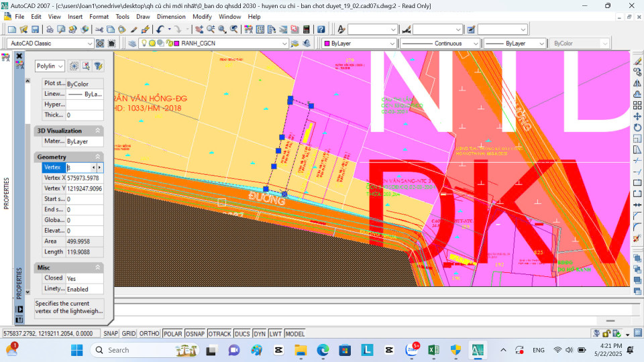This screenshot has width=644, height=362.
Task: Toggle LWT lineweight display
Action: click(276, 334)
